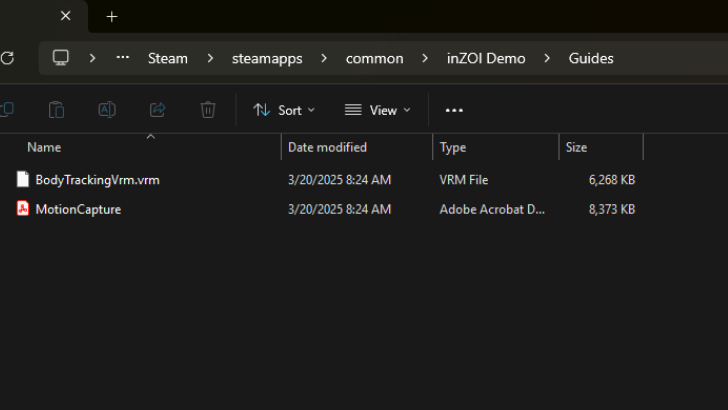Expand chevron after Steam breadcrumb
728x410 pixels.
pos(210,58)
